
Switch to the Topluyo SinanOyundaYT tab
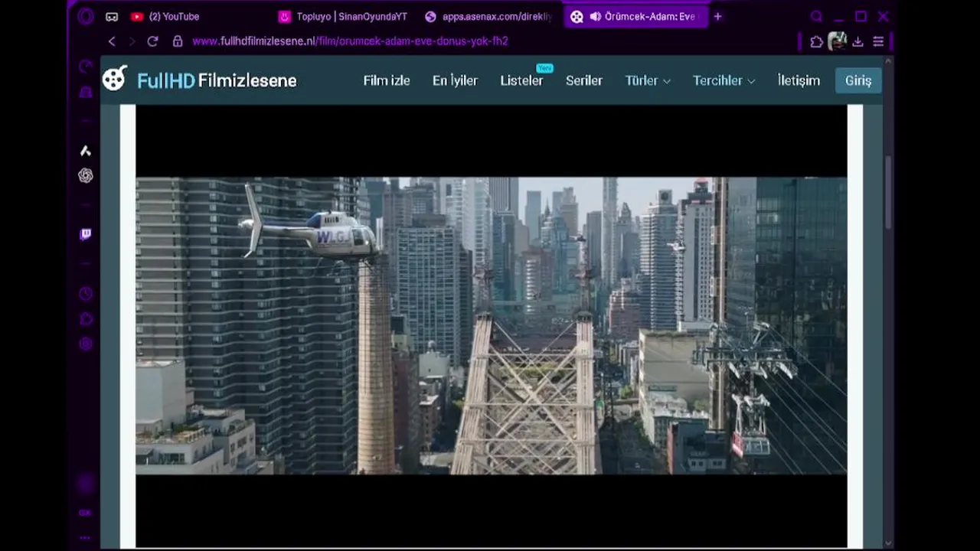[344, 16]
